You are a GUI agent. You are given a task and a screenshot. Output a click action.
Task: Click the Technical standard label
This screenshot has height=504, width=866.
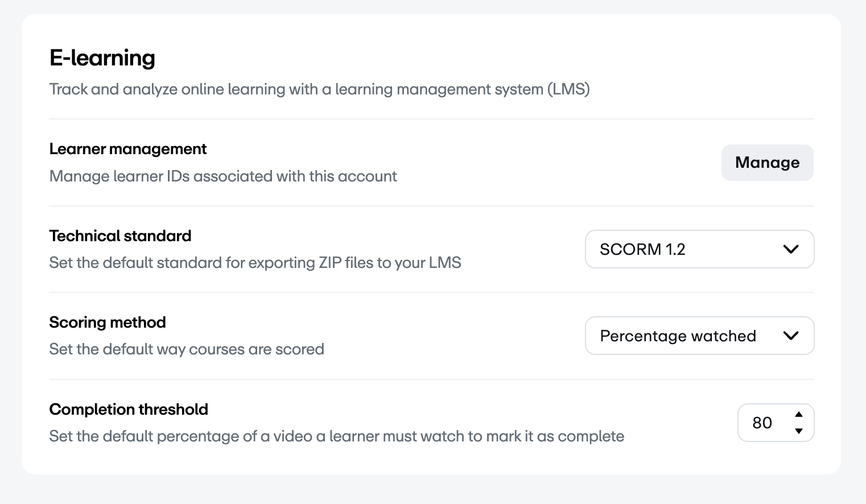tap(120, 236)
